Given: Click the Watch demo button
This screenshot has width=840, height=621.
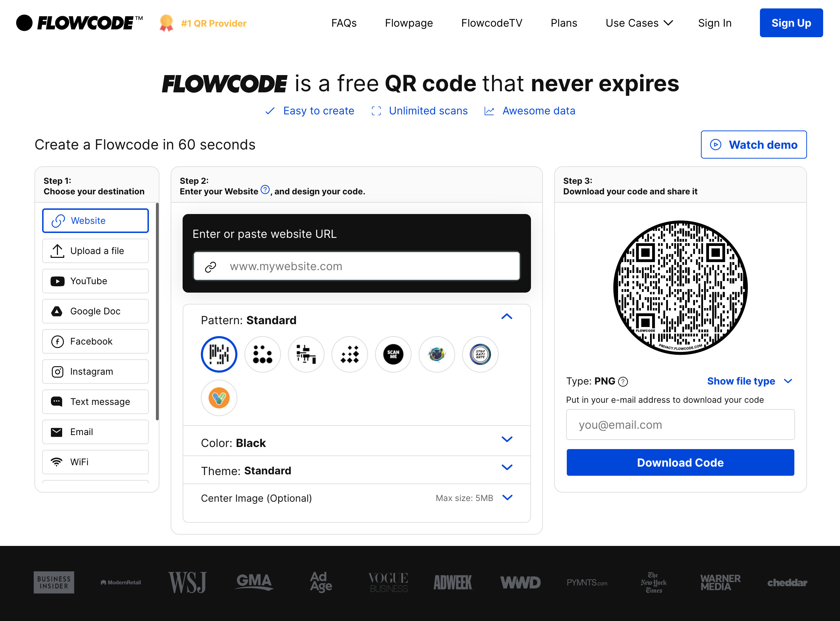Looking at the screenshot, I should click(x=753, y=145).
